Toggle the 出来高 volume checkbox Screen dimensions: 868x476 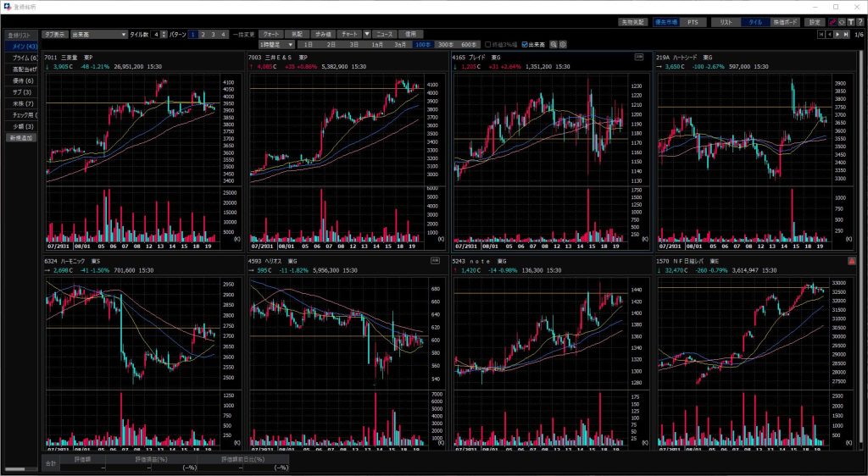tap(526, 44)
